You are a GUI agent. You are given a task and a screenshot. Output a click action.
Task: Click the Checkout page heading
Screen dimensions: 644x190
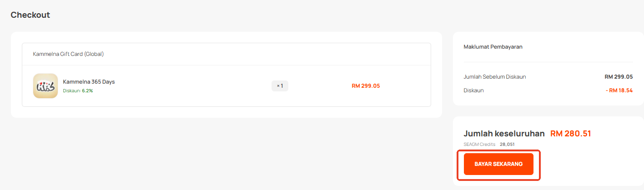click(30, 15)
